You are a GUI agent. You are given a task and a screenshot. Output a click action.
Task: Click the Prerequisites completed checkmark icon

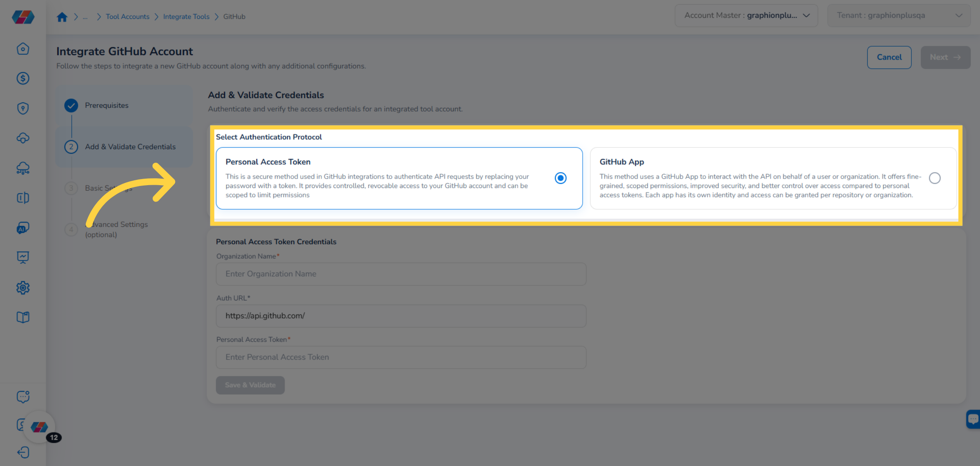[71, 105]
